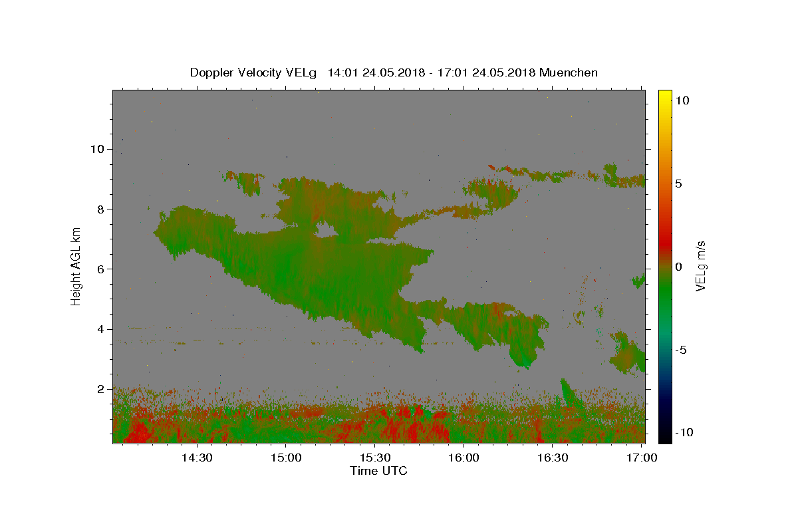
Task: Click the height tick label 2
Action: click(100, 389)
